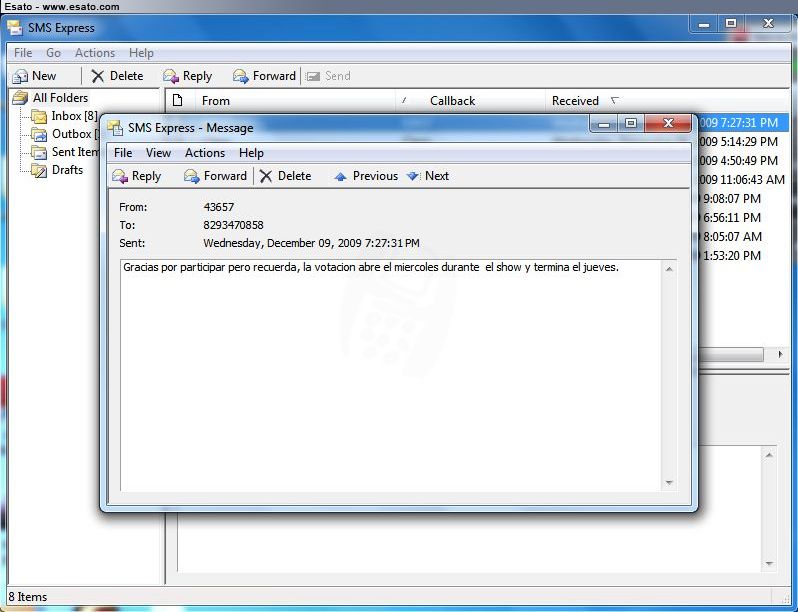Open Actions menu in message window
The height and width of the screenshot is (612, 798).
point(204,153)
